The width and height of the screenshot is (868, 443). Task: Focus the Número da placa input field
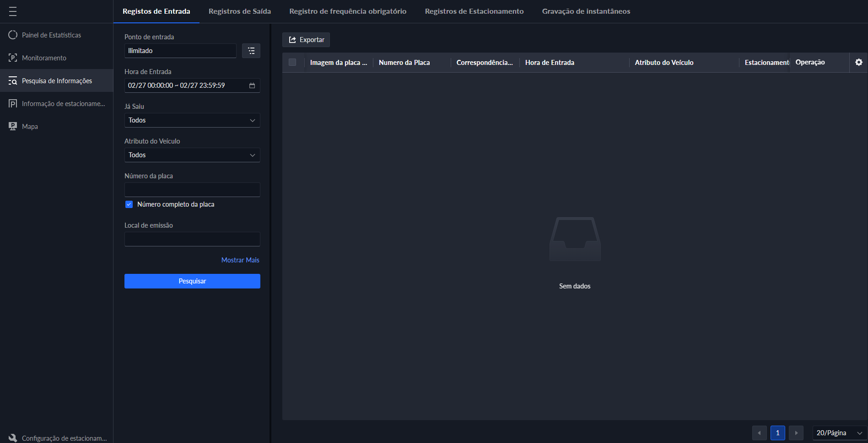192,190
